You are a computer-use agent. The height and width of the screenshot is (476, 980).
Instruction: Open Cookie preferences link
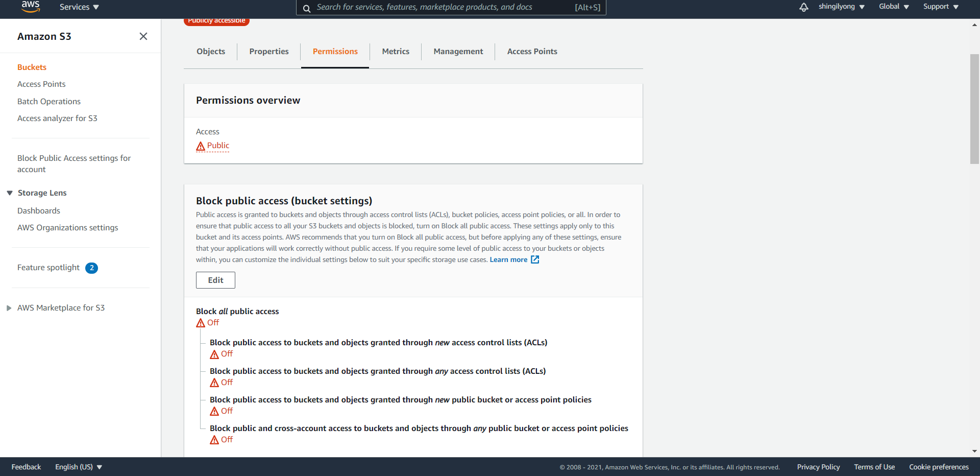[939, 467]
